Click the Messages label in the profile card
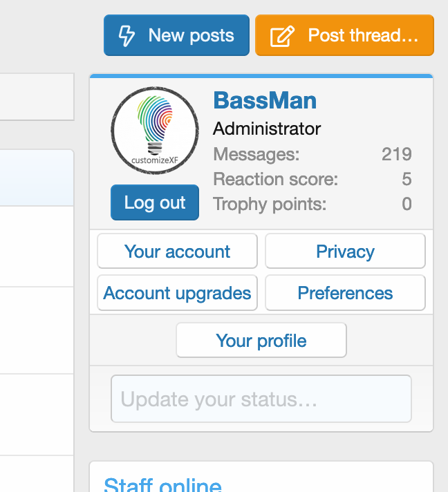Image resolution: width=448 pixels, height=492 pixels. click(256, 154)
